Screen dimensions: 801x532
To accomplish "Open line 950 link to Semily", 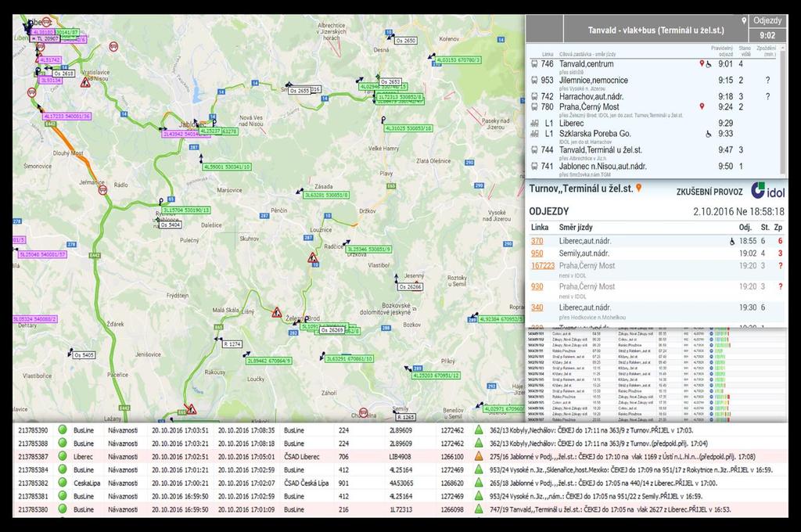I will (x=537, y=253).
